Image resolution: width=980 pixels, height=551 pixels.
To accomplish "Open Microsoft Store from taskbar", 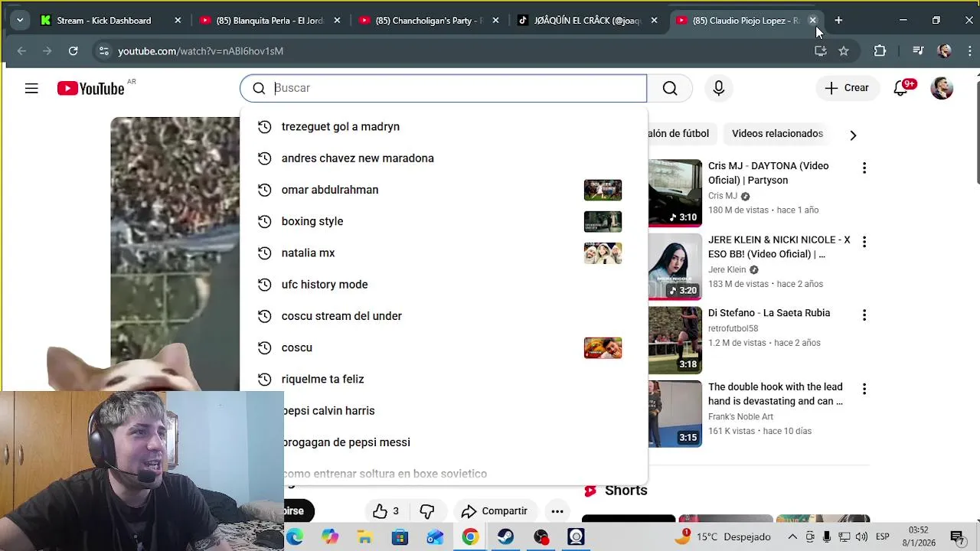I will 400,536.
